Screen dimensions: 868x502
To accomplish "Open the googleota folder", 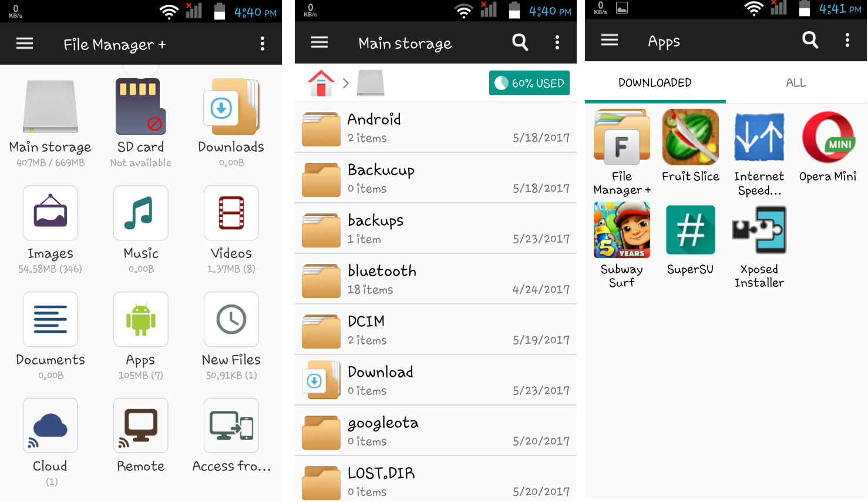I will coord(436,431).
